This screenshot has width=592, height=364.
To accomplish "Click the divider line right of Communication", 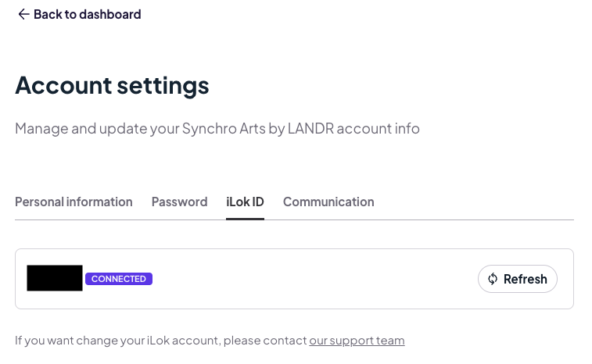I will click(x=474, y=219).
